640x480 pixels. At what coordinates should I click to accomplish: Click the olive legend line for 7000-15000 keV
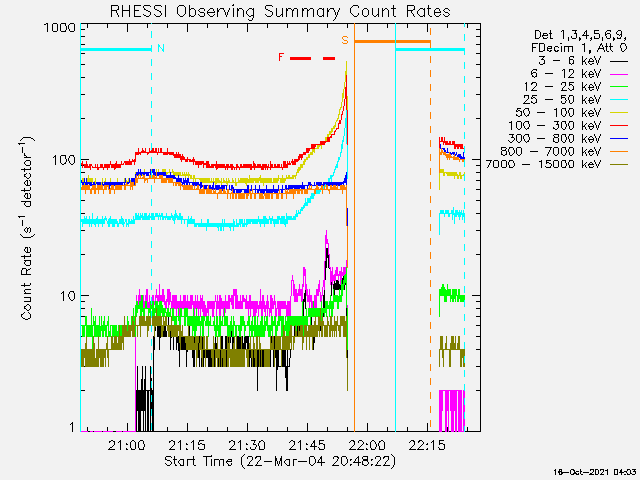pyautogui.click(x=619, y=164)
